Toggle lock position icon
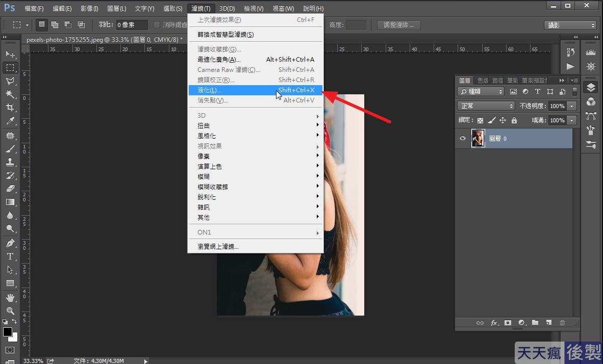 (503, 120)
